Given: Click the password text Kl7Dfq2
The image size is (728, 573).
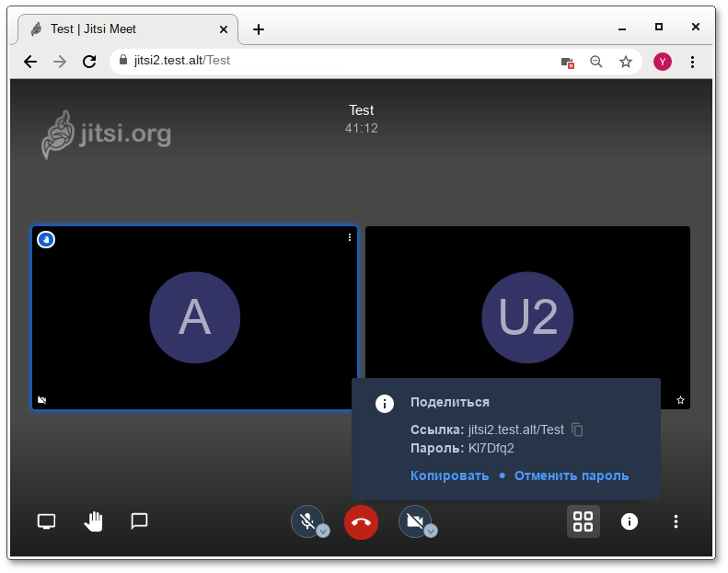Looking at the screenshot, I should [491, 449].
